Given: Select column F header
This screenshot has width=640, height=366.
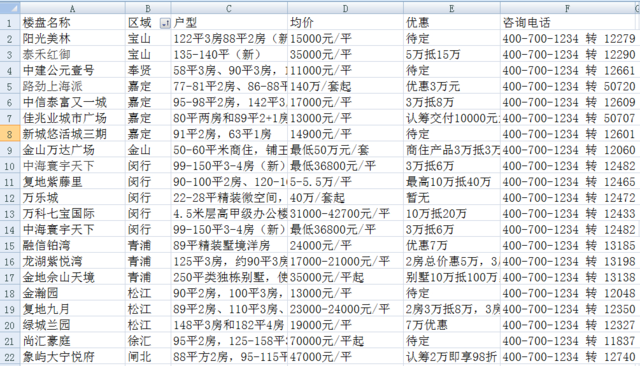Looking at the screenshot, I should [x=567, y=8].
